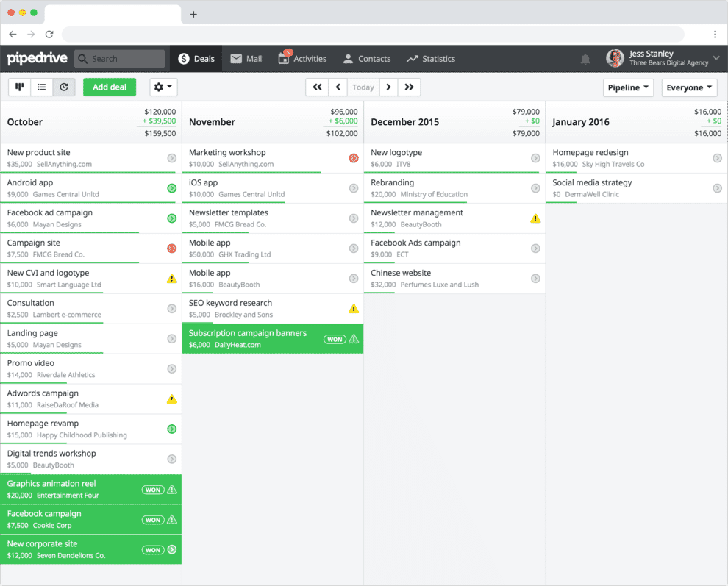The image size is (728, 586).
Task: Click WON badge on Subscription campaign banners
Action: pyautogui.click(x=335, y=339)
